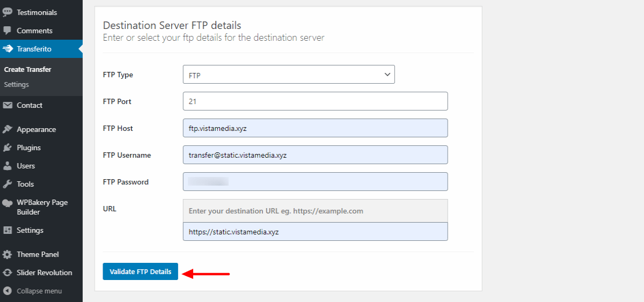The image size is (644, 302).
Task: Click the Tools wrench icon
Action: point(8,184)
